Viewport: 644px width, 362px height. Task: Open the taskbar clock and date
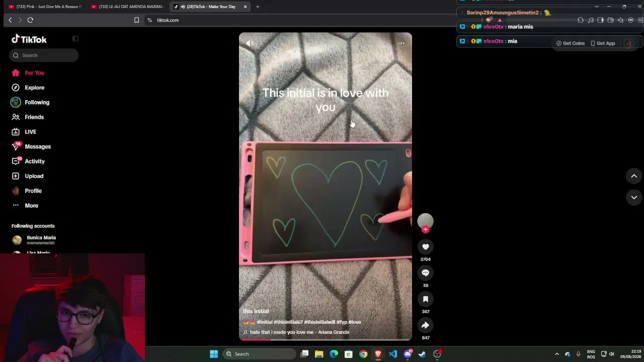point(631,354)
